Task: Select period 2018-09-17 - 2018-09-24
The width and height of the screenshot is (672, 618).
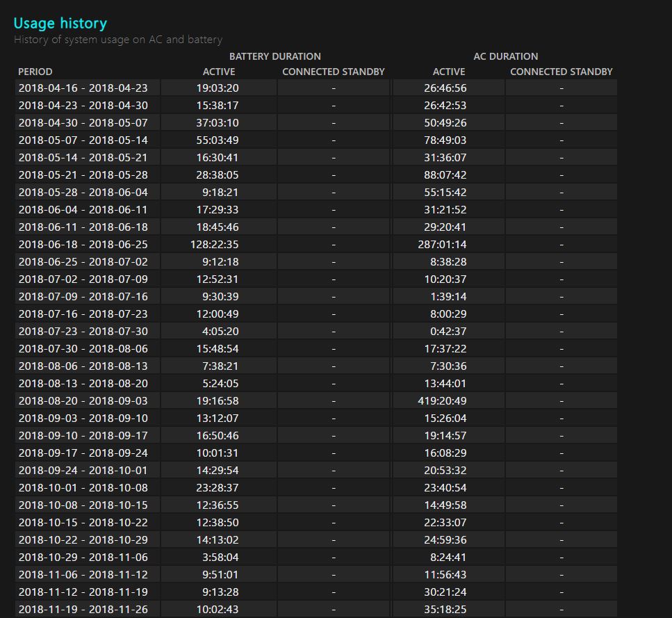Action: 83,453
